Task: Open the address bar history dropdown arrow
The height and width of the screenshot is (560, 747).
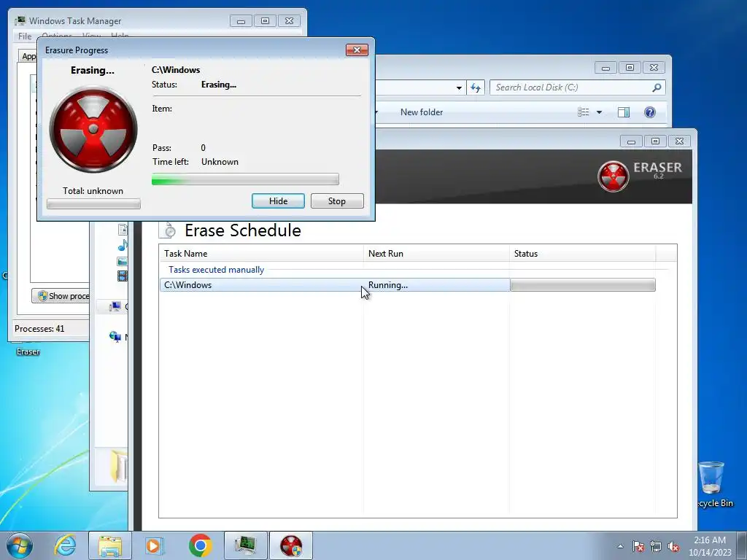Action: coord(459,87)
